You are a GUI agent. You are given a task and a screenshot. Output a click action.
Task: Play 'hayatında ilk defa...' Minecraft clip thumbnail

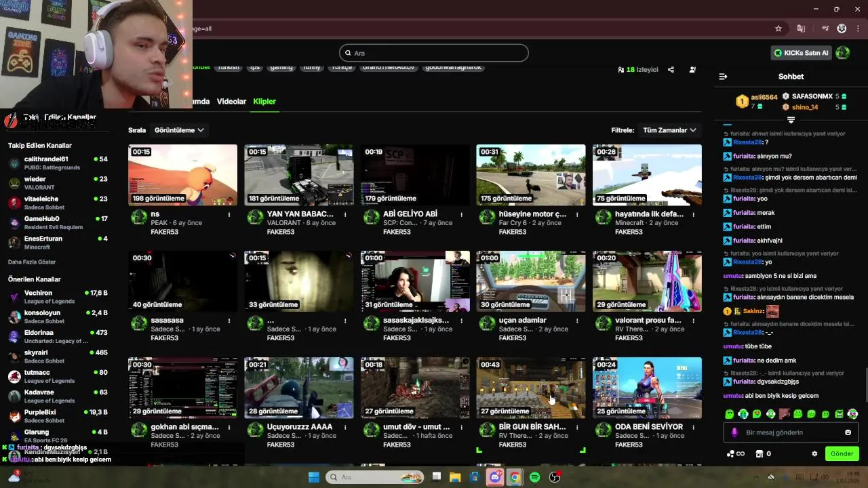[647, 175]
